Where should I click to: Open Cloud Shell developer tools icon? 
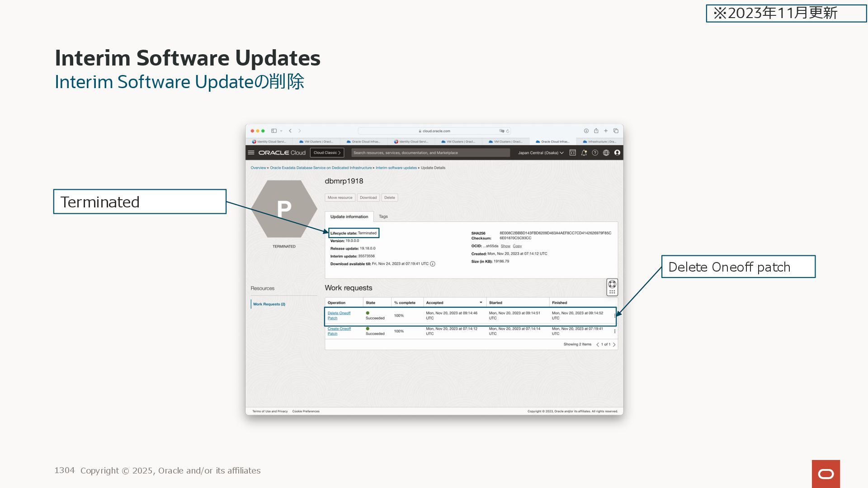(573, 153)
